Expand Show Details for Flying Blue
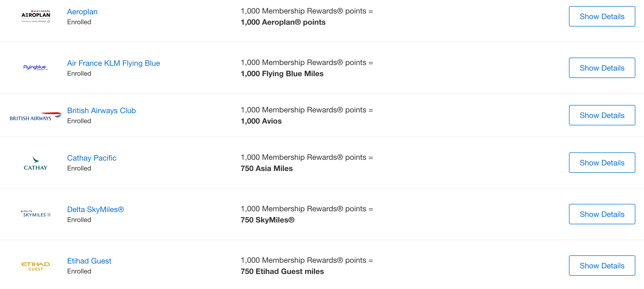Image resolution: width=644 pixels, height=289 pixels. [602, 68]
